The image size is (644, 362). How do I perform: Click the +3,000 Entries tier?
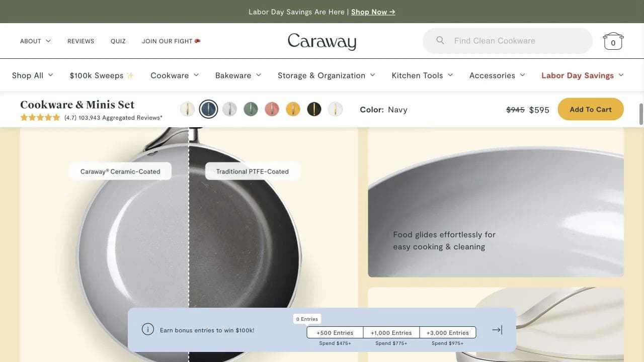[448, 333]
